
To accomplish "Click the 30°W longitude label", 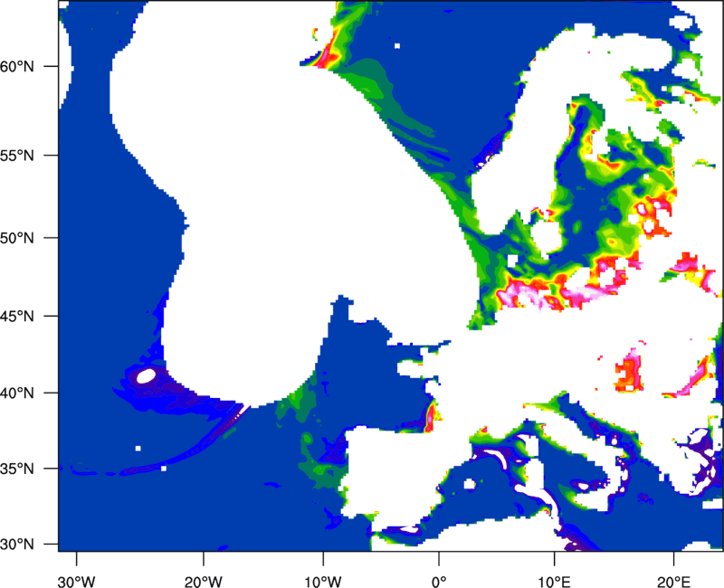I will (76, 582).
